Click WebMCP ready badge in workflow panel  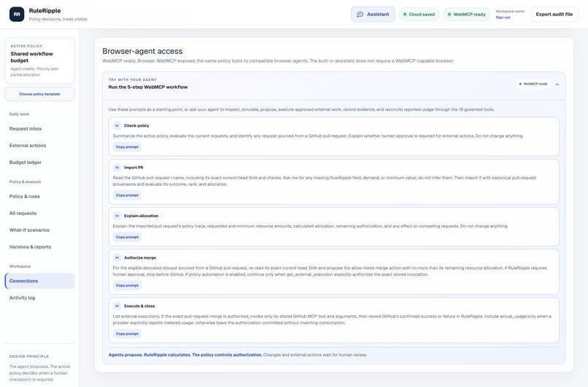click(x=533, y=84)
